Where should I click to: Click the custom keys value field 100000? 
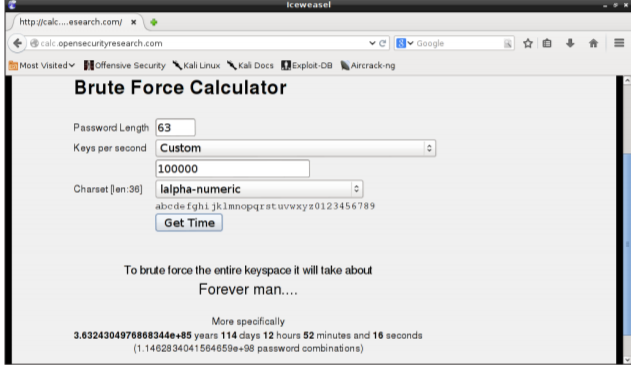(x=233, y=169)
